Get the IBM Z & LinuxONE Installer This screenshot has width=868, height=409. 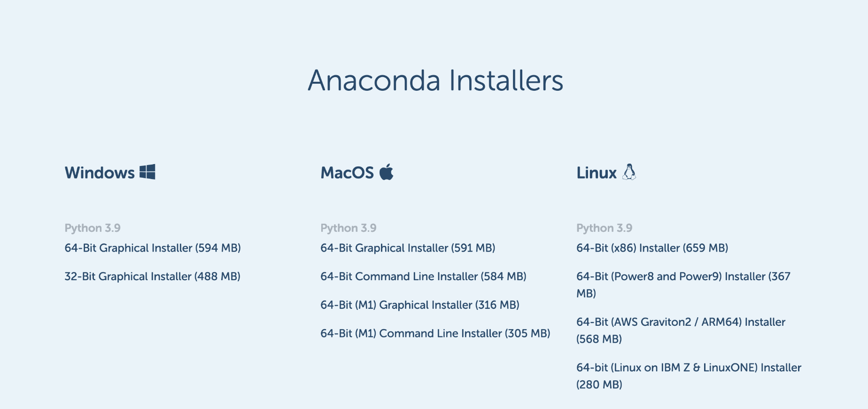coord(689,368)
